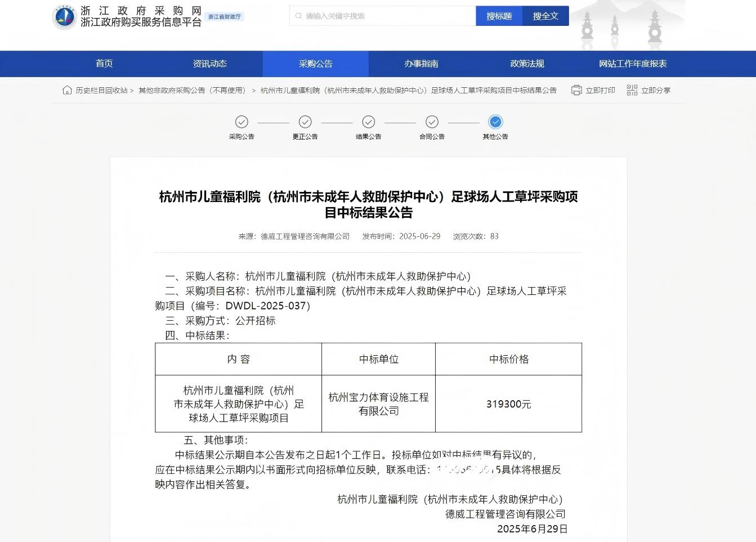Click the QR code icon for 立即分享
The width and height of the screenshot is (756, 542).
(x=632, y=90)
